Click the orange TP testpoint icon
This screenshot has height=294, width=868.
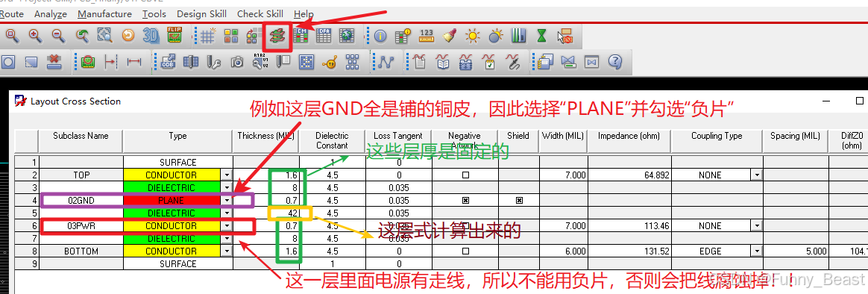(x=330, y=62)
